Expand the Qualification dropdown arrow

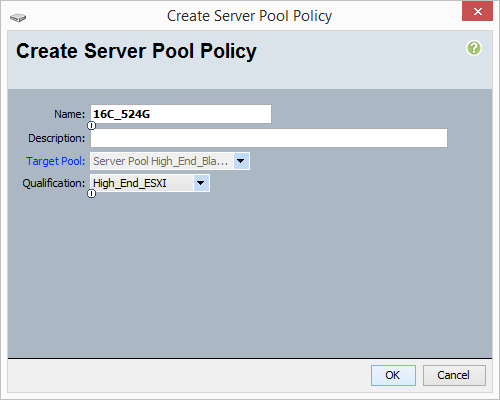tap(201, 183)
